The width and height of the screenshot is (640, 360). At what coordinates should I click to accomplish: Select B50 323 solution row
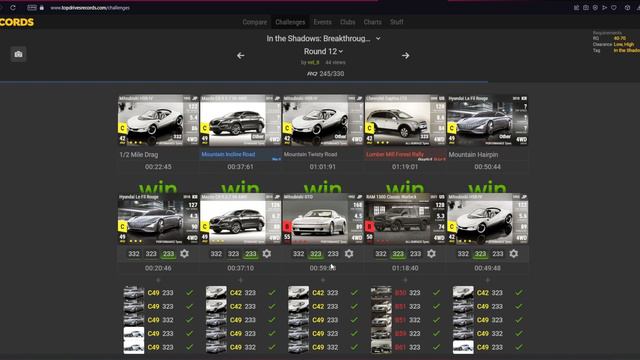(405, 293)
